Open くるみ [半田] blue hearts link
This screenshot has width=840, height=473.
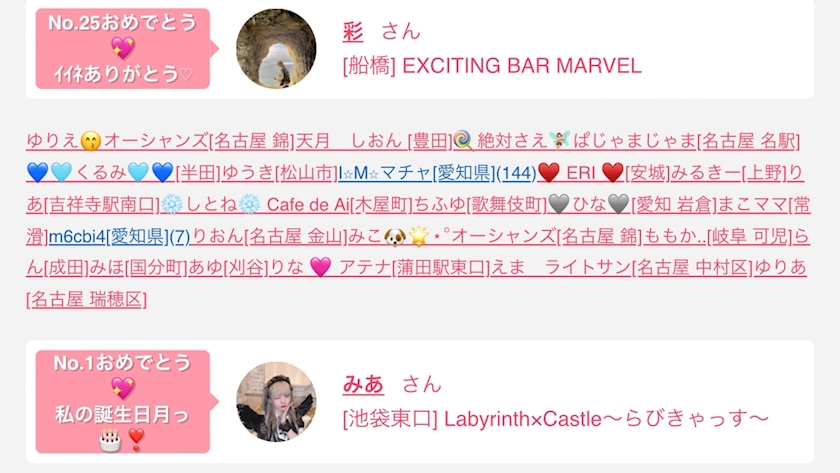click(123, 172)
